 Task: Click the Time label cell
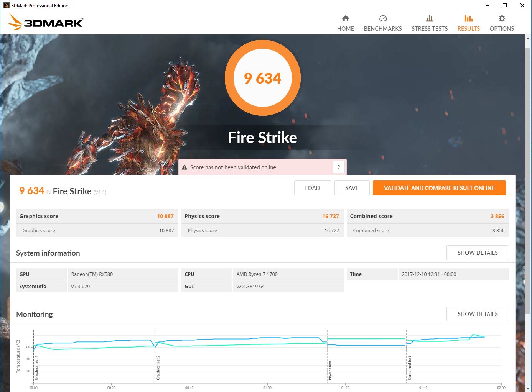point(372,274)
